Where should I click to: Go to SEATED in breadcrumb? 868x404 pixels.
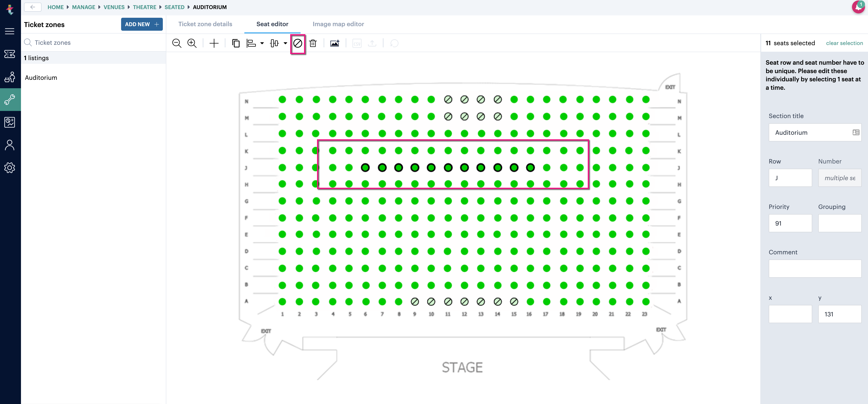[x=175, y=7]
